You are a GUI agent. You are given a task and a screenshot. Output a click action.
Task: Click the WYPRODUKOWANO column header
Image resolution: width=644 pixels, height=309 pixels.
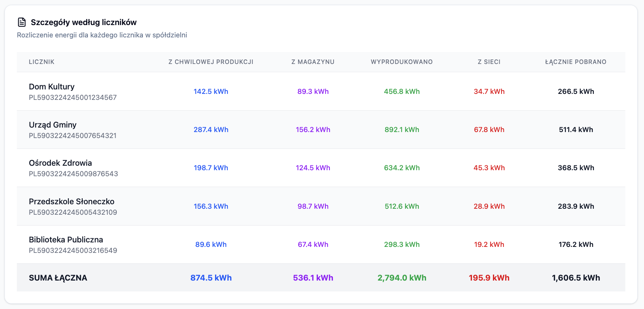pos(402,62)
